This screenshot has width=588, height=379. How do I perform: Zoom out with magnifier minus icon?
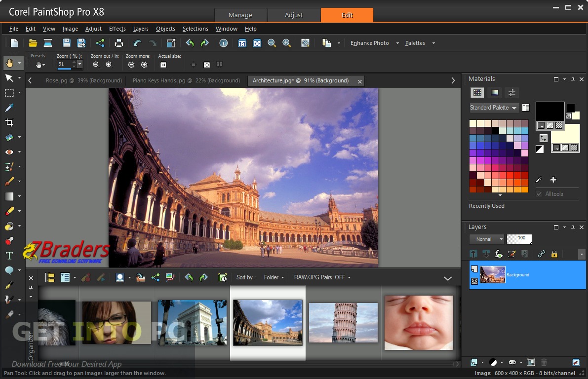[272, 43]
